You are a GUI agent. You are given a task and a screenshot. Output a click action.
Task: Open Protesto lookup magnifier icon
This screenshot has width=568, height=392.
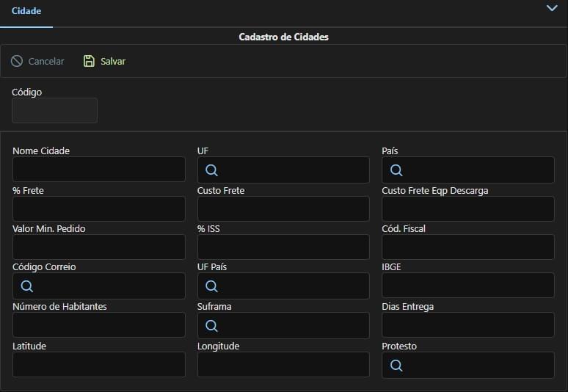pos(396,365)
